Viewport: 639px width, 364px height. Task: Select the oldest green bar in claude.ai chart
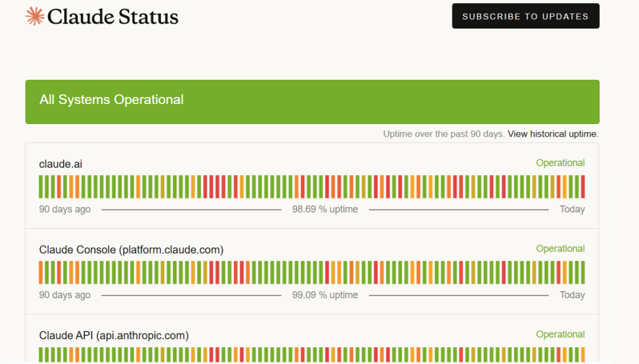(x=41, y=186)
